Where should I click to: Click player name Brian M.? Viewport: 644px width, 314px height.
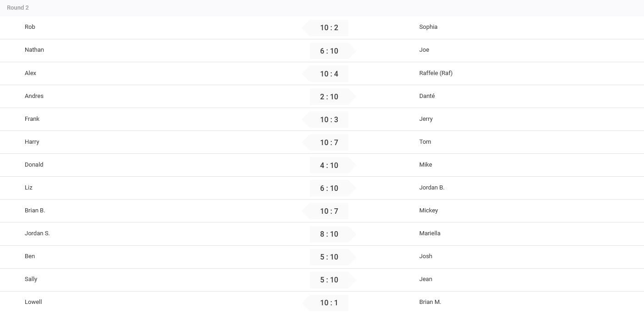point(430,302)
